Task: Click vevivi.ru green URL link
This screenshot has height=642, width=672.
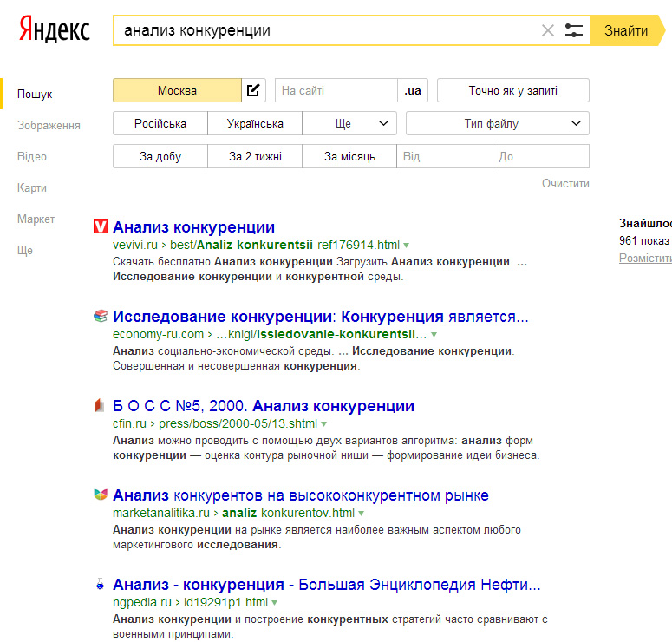Action: coord(256,245)
